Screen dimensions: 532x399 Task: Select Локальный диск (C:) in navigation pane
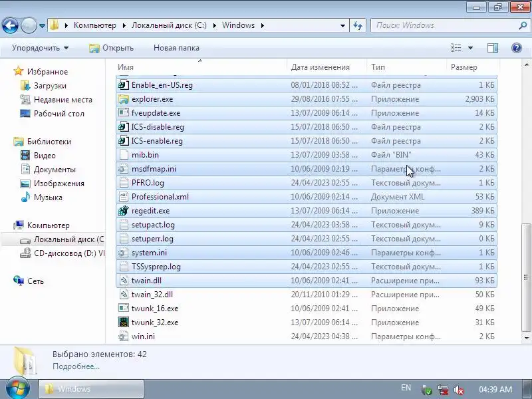point(68,239)
